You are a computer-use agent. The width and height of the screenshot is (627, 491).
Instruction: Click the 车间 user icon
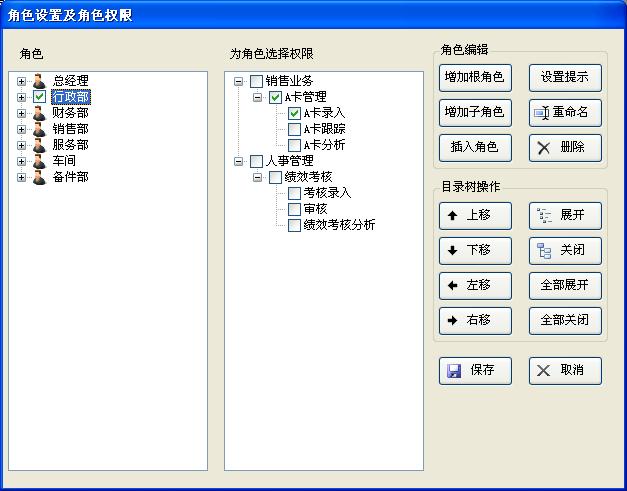[x=39, y=161]
